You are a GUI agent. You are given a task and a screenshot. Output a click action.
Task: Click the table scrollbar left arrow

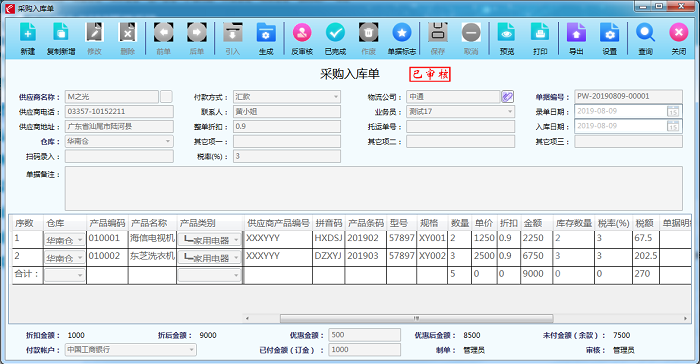click(247, 318)
